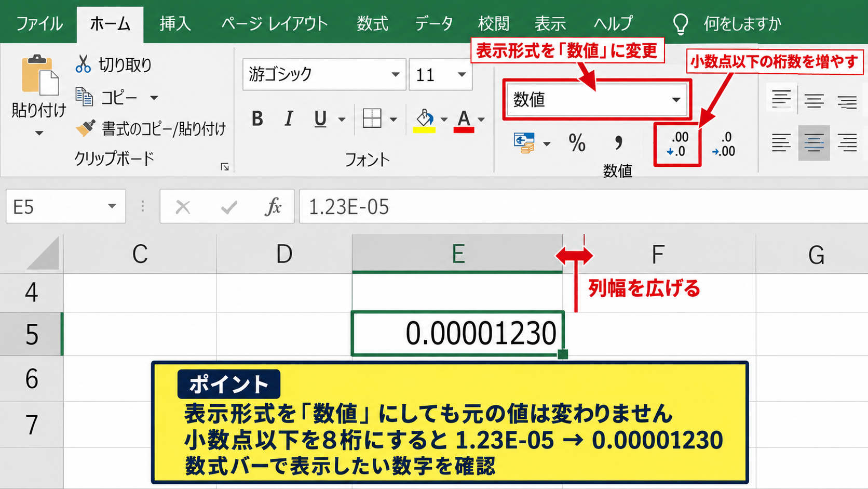Click the top align icon
The image size is (868, 489).
tap(781, 99)
